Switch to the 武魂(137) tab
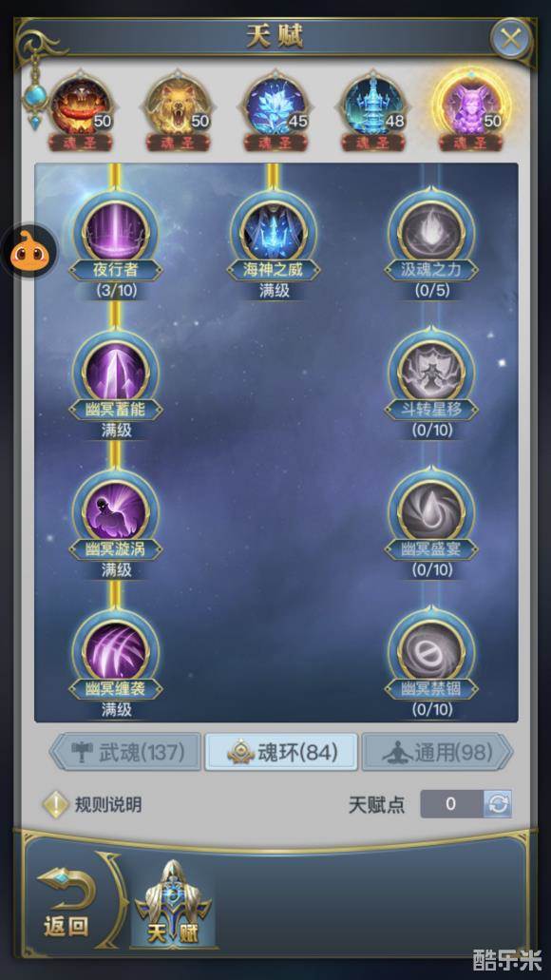 (125, 752)
